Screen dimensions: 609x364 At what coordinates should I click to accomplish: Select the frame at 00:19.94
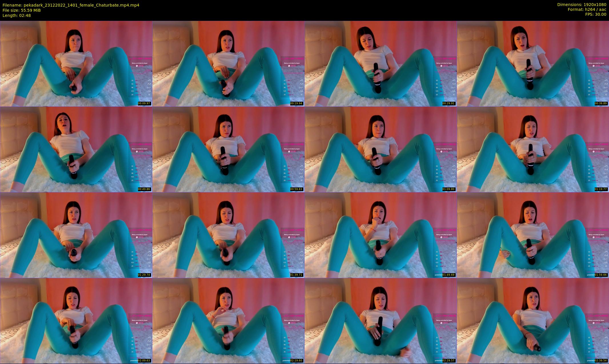click(x=228, y=63)
